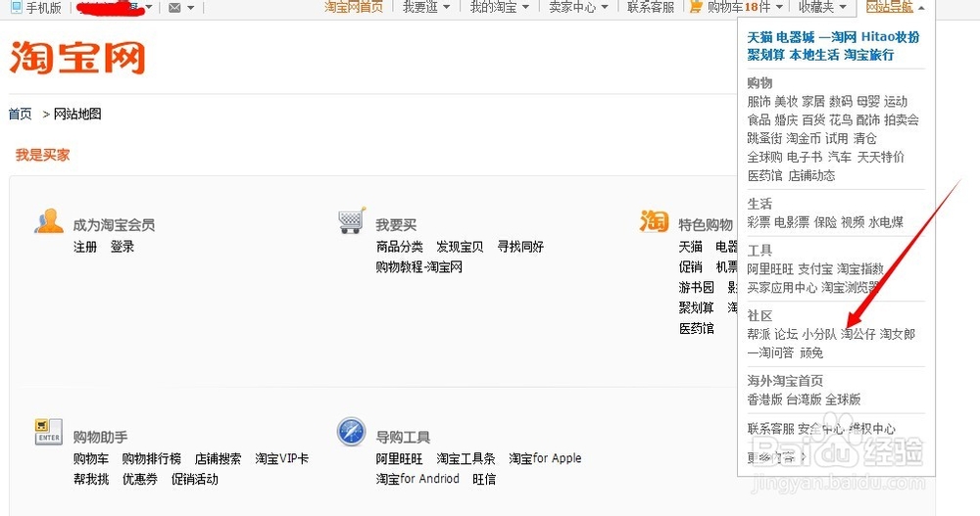Screen dimensions: 980x516
Task: Go to 首页 in the breadcrumb
Action: click(20, 114)
